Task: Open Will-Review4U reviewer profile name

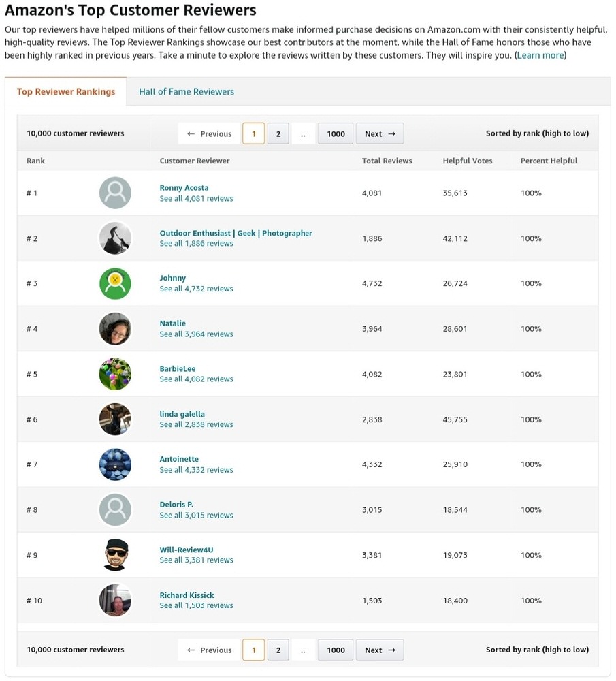Action: pos(187,550)
